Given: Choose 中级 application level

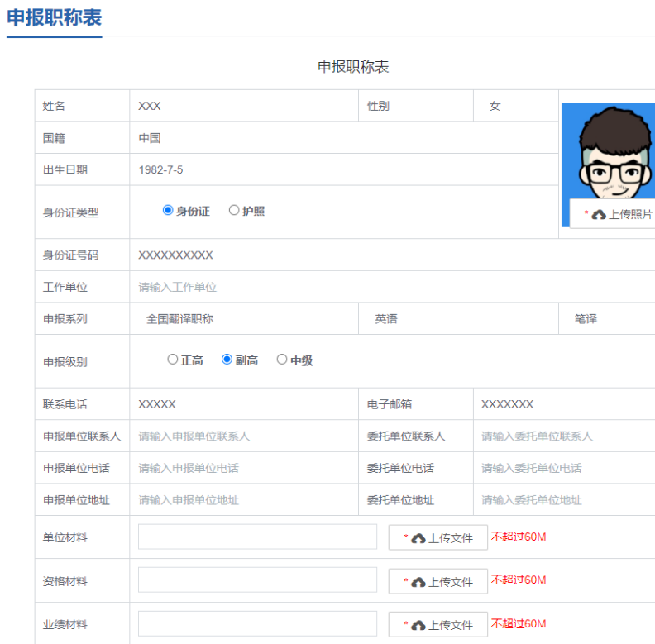Looking at the screenshot, I should [282, 360].
